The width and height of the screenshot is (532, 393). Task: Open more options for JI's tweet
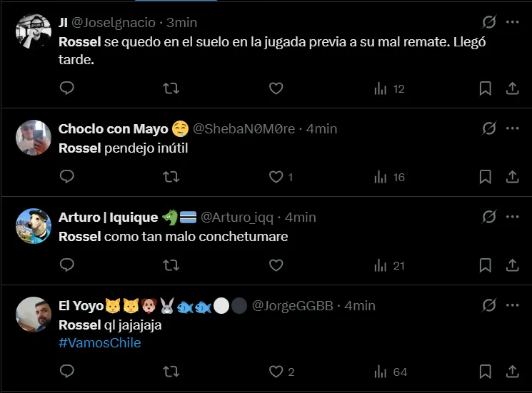[x=512, y=22]
